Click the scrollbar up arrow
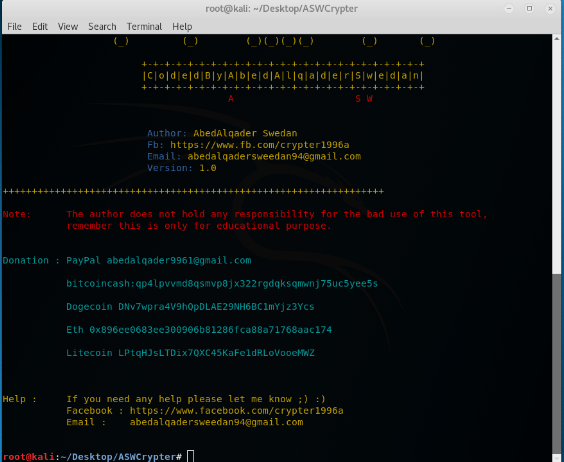Viewport: 564px width, 462px height. [557, 38]
